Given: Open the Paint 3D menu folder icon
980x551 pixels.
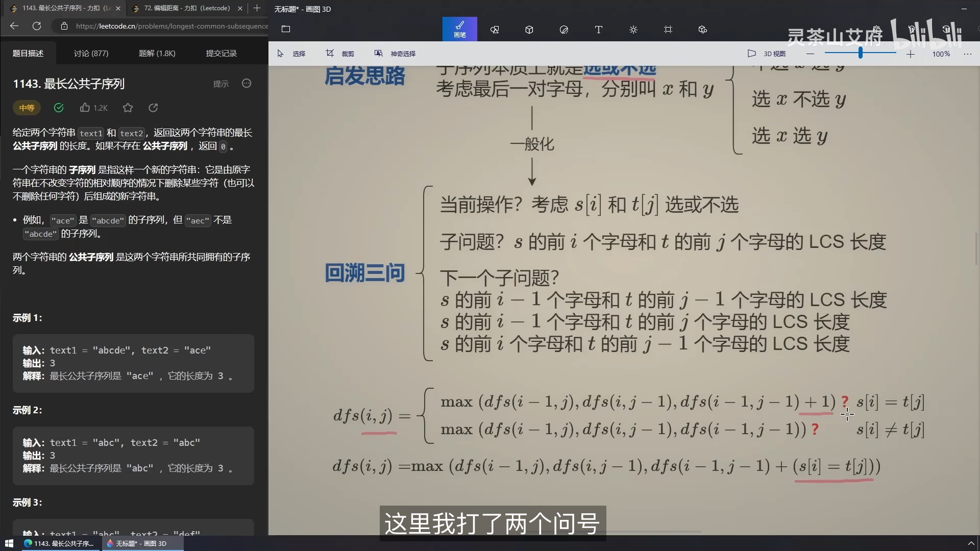Looking at the screenshot, I should click(x=286, y=29).
